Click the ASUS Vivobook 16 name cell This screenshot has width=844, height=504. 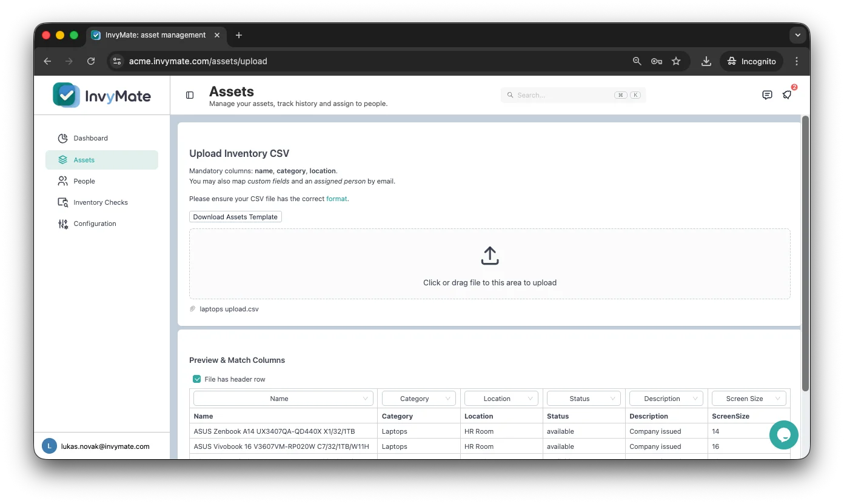click(x=283, y=446)
